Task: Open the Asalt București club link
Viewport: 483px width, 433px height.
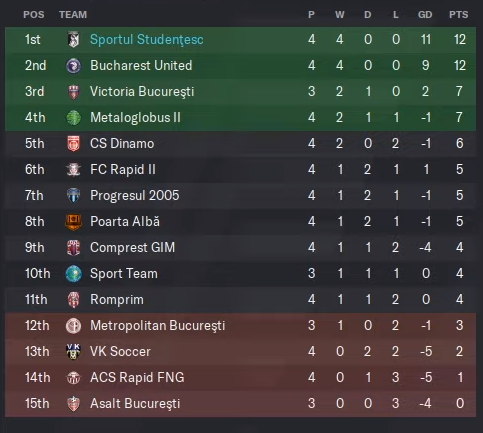Action: 135,404
